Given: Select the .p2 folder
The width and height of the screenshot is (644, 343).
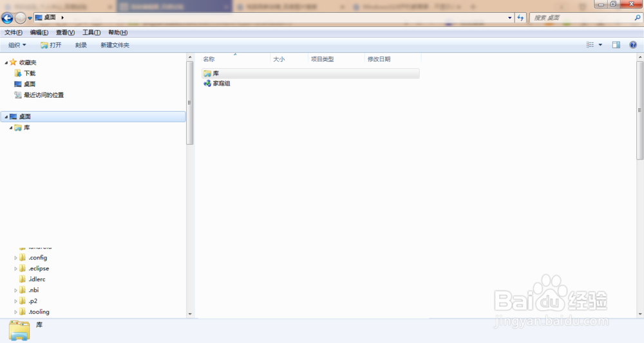Looking at the screenshot, I should [33, 301].
